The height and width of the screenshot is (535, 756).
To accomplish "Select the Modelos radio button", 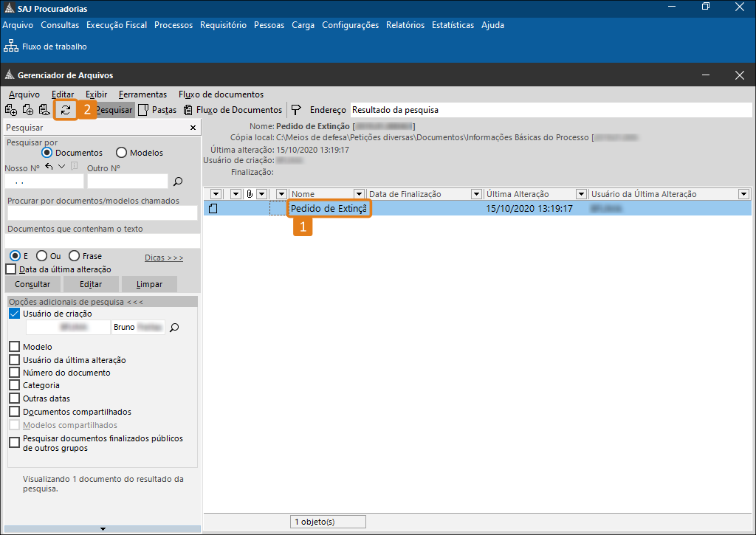I will coord(121,153).
